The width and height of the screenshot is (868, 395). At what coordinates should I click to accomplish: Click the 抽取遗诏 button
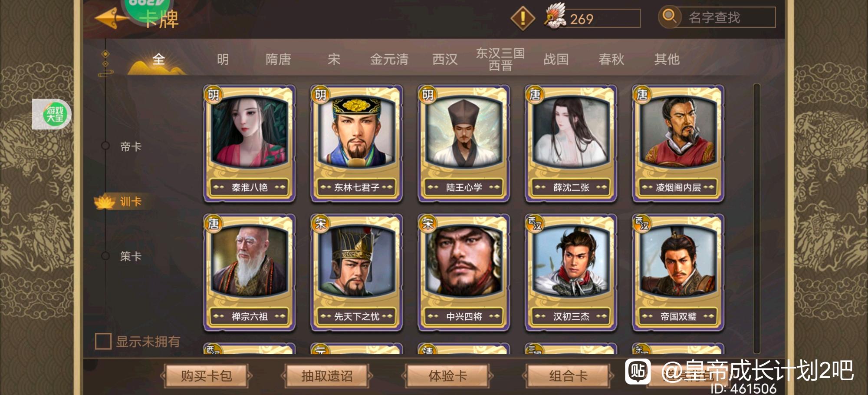[327, 376]
